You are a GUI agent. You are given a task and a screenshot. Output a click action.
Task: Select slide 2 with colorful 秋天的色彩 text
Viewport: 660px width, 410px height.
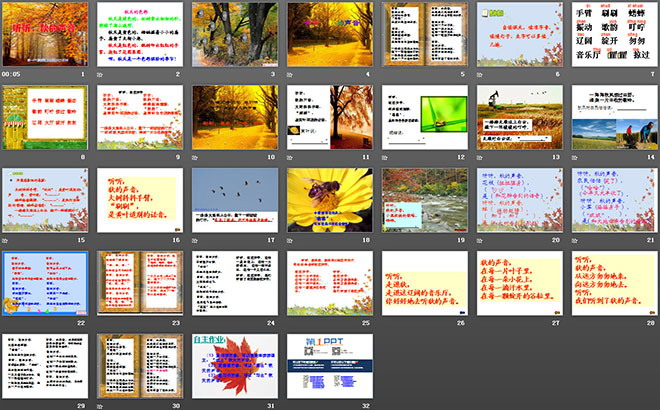point(140,34)
